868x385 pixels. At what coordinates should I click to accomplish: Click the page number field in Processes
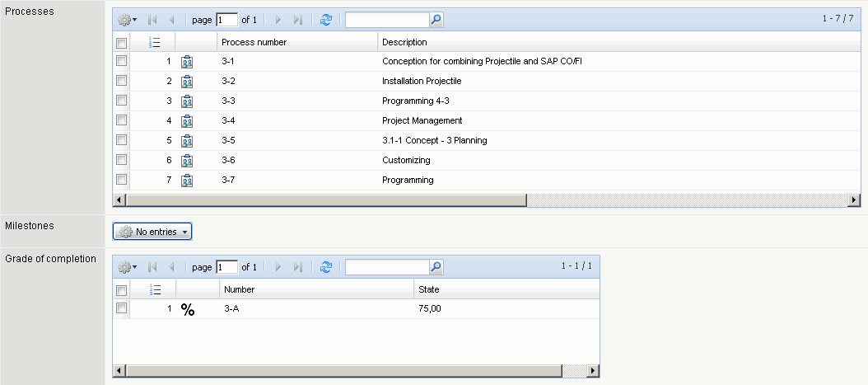(226, 19)
